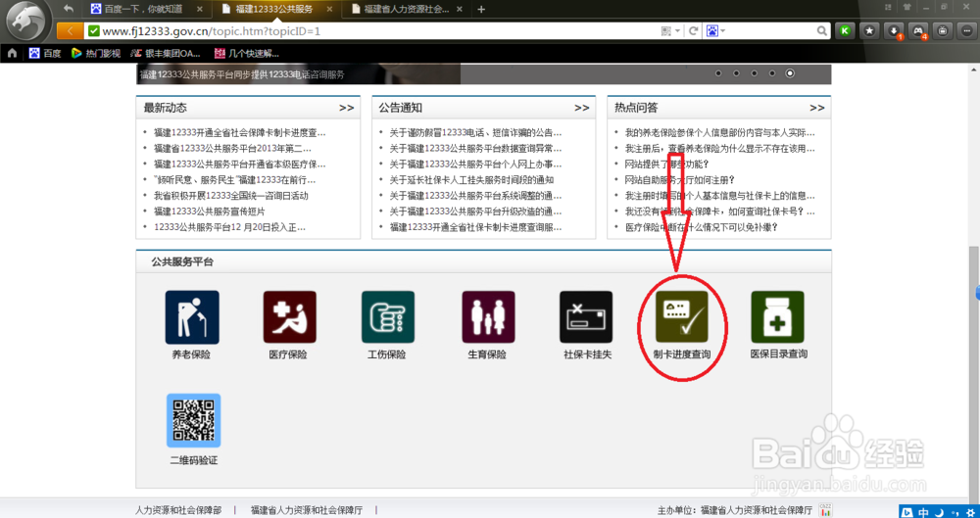This screenshot has height=518, width=980.
Task: Open a new tab with the plus button
Action: (x=480, y=10)
